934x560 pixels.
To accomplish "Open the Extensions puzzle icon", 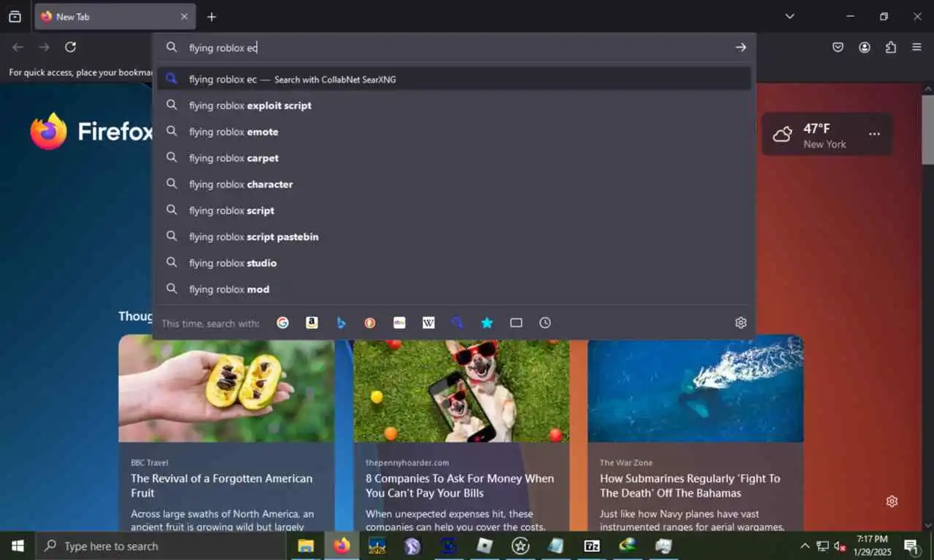I will click(x=891, y=47).
